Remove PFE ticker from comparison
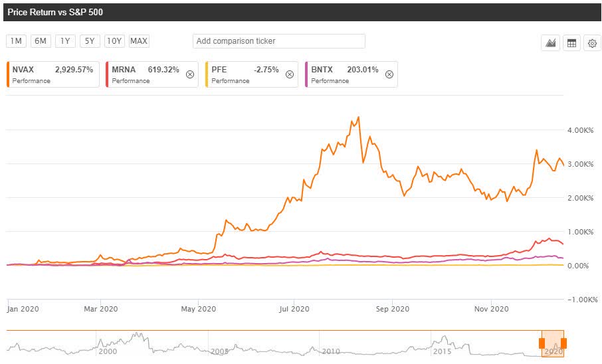The height and width of the screenshot is (364, 602). coord(290,74)
